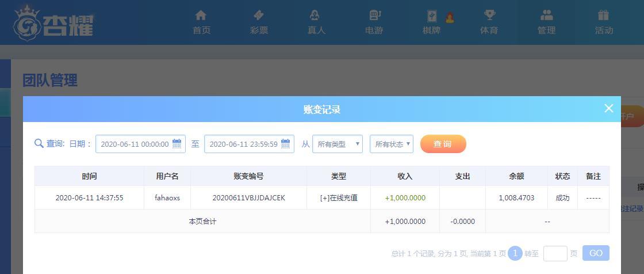Screen dimensions: 644x274
Task: Click the 状态 column header
Action: (x=563, y=176)
